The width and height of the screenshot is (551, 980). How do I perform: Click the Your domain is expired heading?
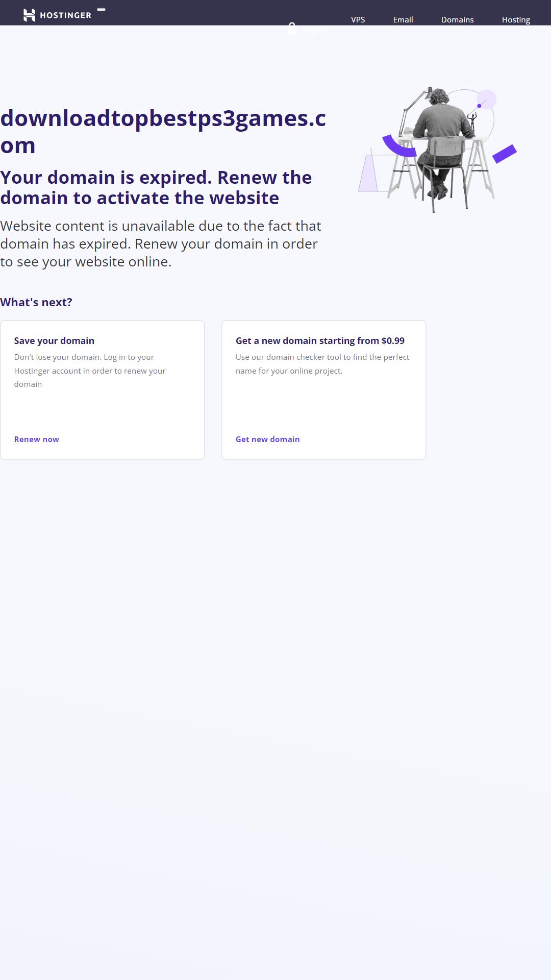[x=156, y=187]
